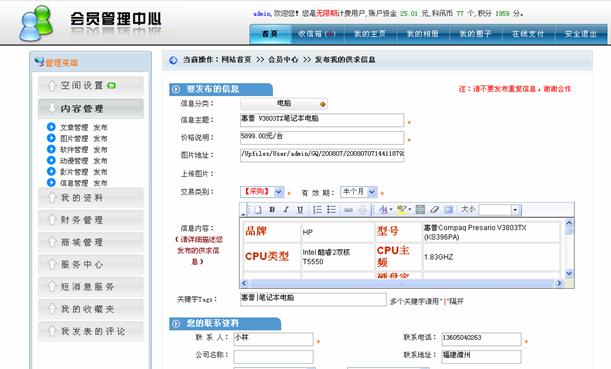Expand the 空间设置 sidebar section
The image size is (611, 369).
coord(91,86)
